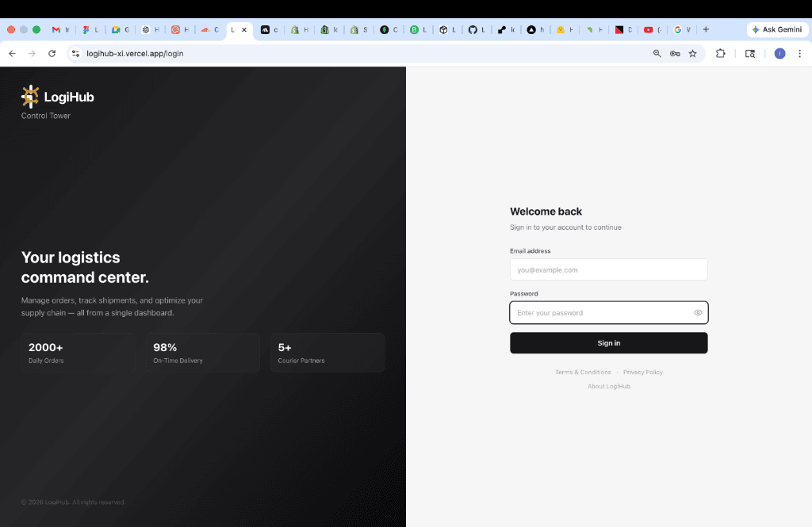Open the zoom magnifier icon in address bar

pos(657,53)
